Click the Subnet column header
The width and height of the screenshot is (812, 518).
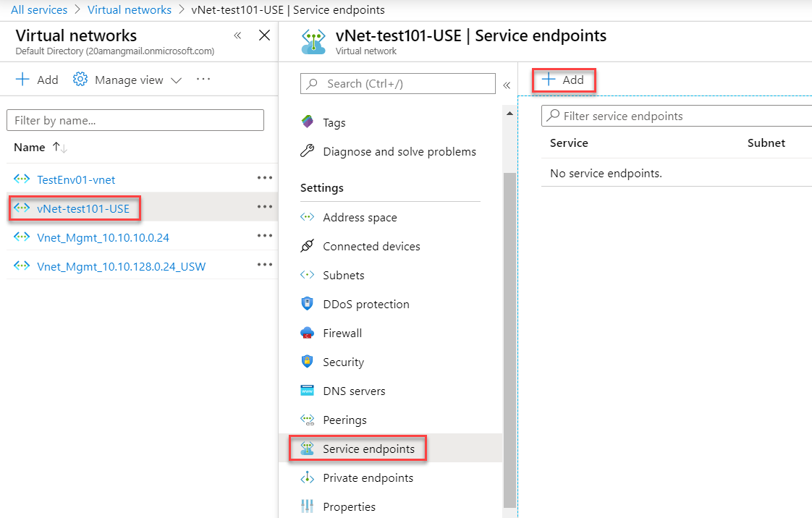click(x=766, y=143)
